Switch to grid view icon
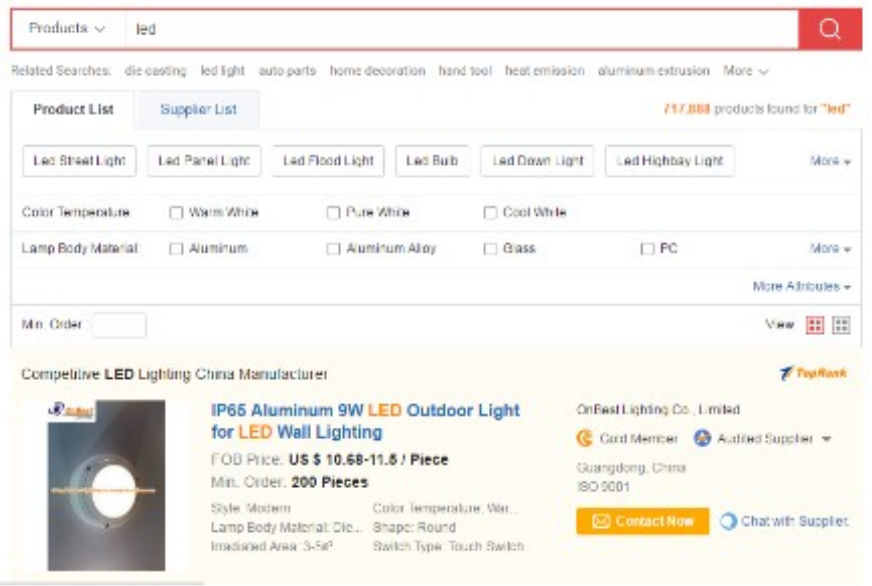 coord(842,325)
